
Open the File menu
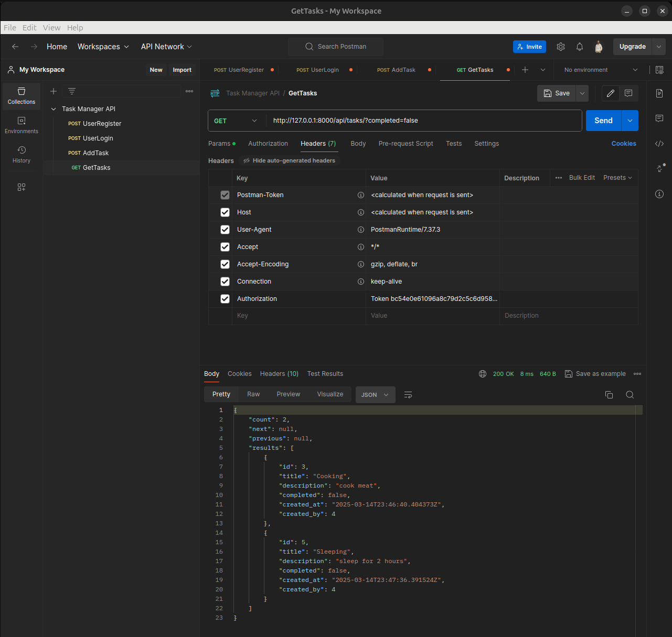[x=10, y=28]
